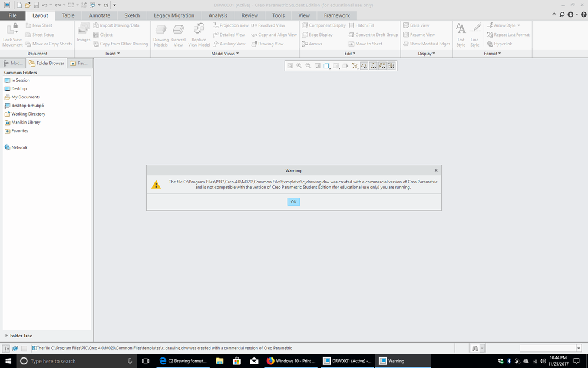Click the Refit zoom icon in graphics toolbar

[290, 65]
